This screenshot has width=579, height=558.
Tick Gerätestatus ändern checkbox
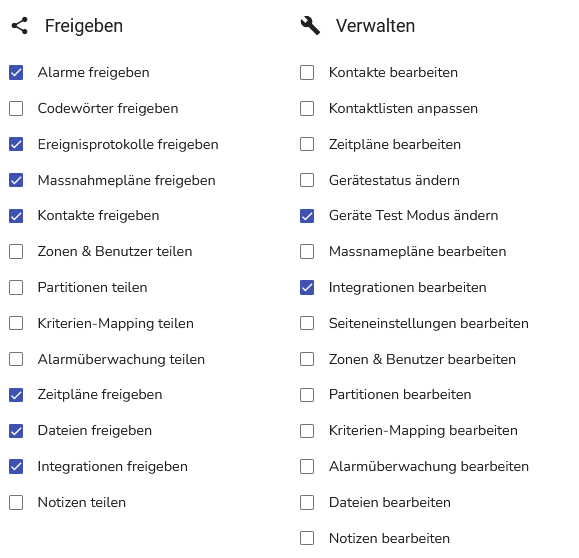(307, 181)
